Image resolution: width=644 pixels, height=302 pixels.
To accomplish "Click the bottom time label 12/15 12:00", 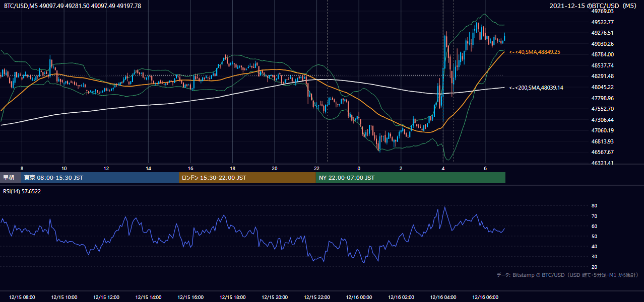I will tap(106, 297).
